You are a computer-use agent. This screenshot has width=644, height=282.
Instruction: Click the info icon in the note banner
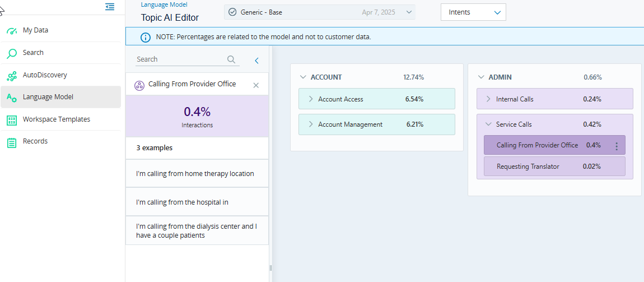[145, 38]
